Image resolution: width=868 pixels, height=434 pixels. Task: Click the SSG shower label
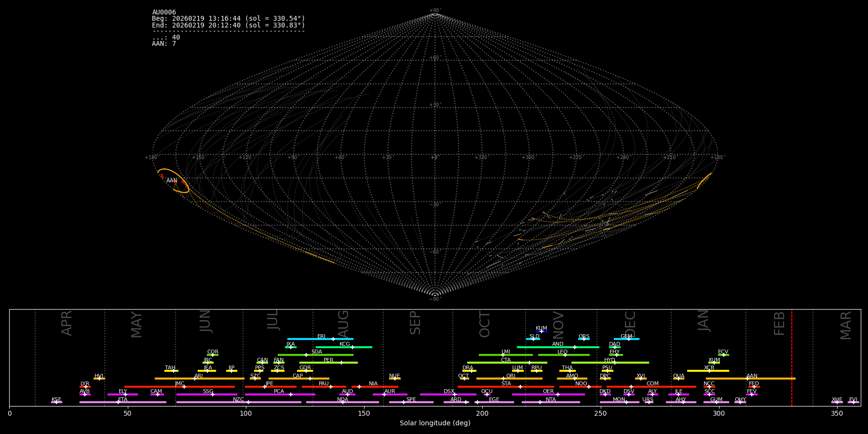tap(208, 392)
